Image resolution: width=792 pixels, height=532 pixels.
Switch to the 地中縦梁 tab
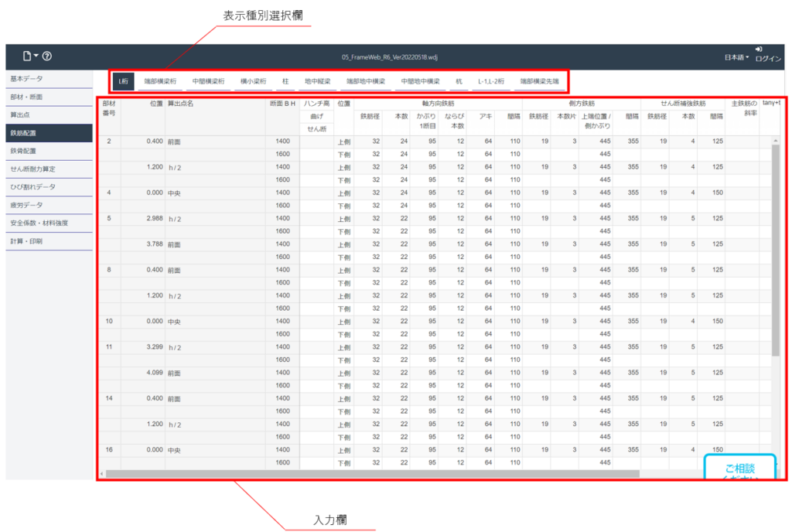[x=317, y=81]
